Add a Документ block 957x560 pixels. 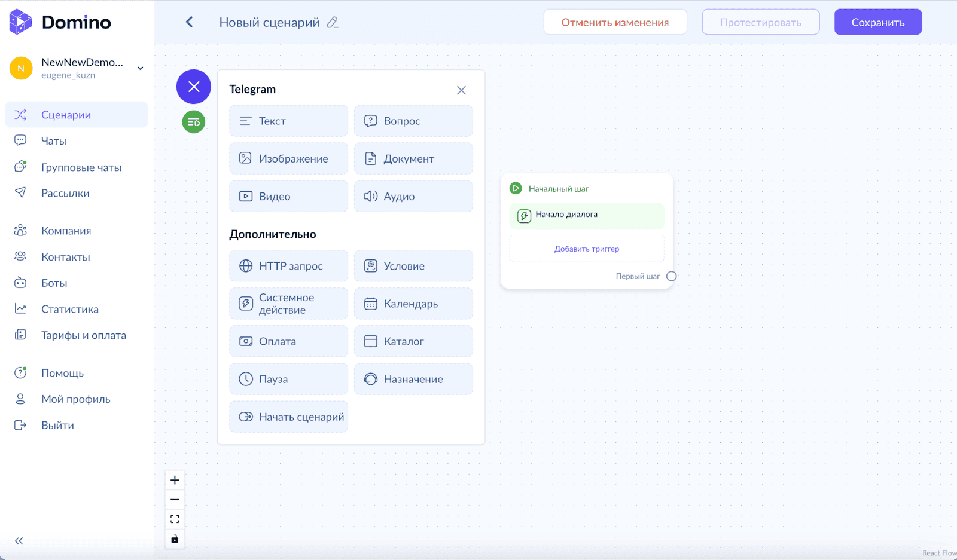click(413, 158)
